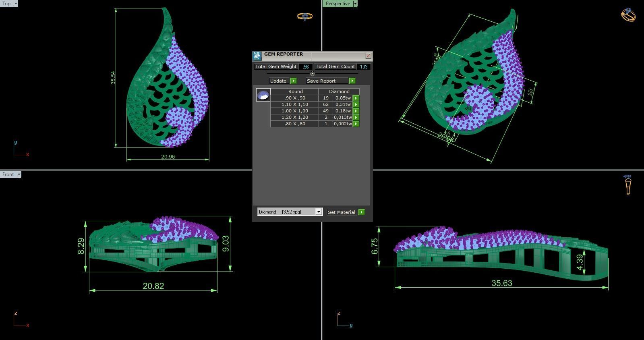The width and height of the screenshot is (644, 340).
Task: Click the green arrow next to Update
Action: coord(293,81)
